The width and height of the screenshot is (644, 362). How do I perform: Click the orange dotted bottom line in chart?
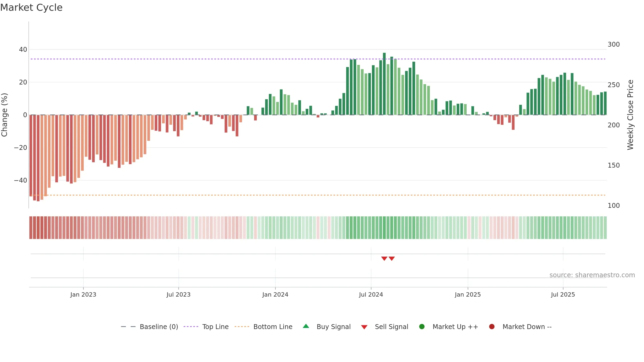[318, 195]
